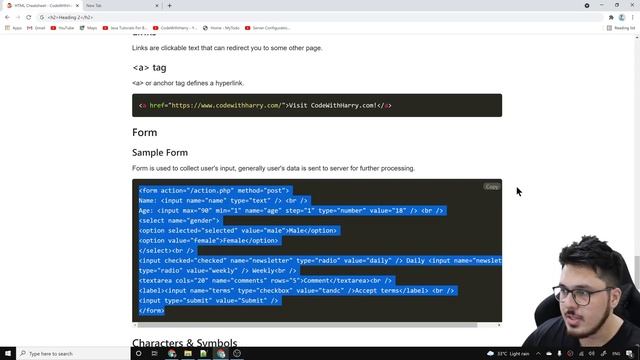Click the <a> tag heading
Screen dimensions: 640x360
(149, 67)
